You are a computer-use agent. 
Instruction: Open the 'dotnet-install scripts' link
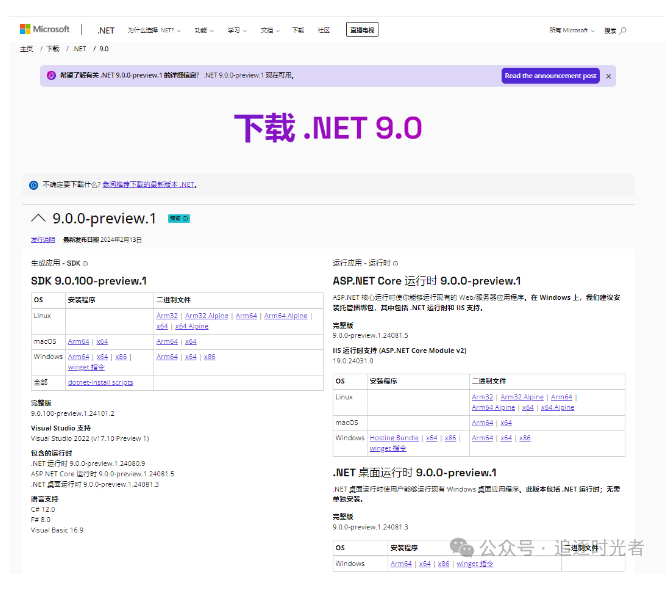tap(100, 383)
